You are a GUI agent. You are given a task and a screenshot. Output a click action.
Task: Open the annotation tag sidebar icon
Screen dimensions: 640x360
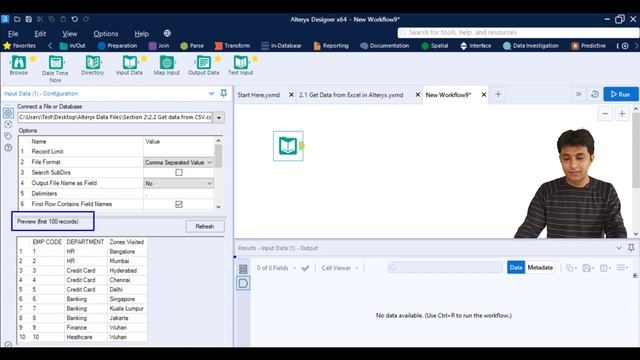pos(8,136)
